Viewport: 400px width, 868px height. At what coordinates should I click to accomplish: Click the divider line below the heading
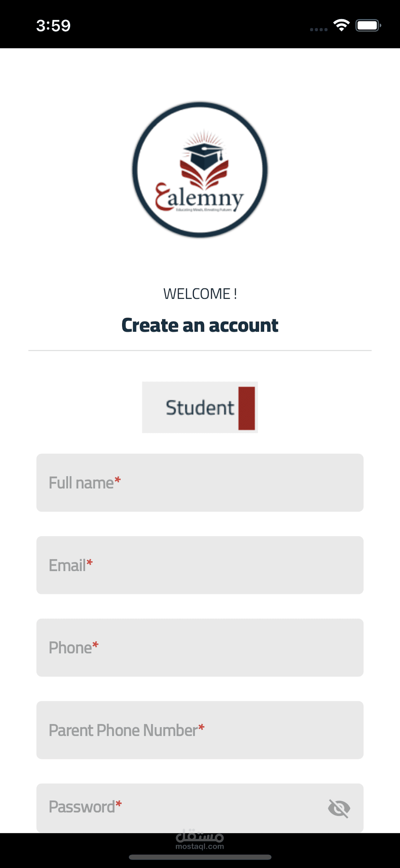click(200, 350)
